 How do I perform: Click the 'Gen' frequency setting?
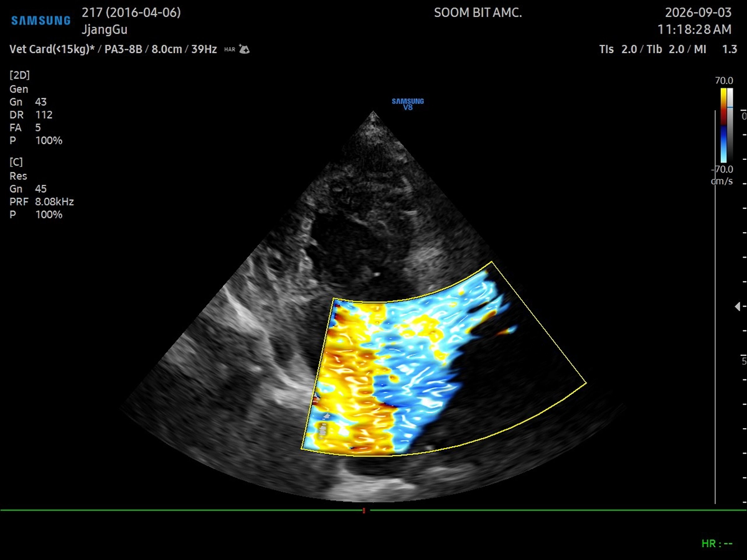(19, 89)
